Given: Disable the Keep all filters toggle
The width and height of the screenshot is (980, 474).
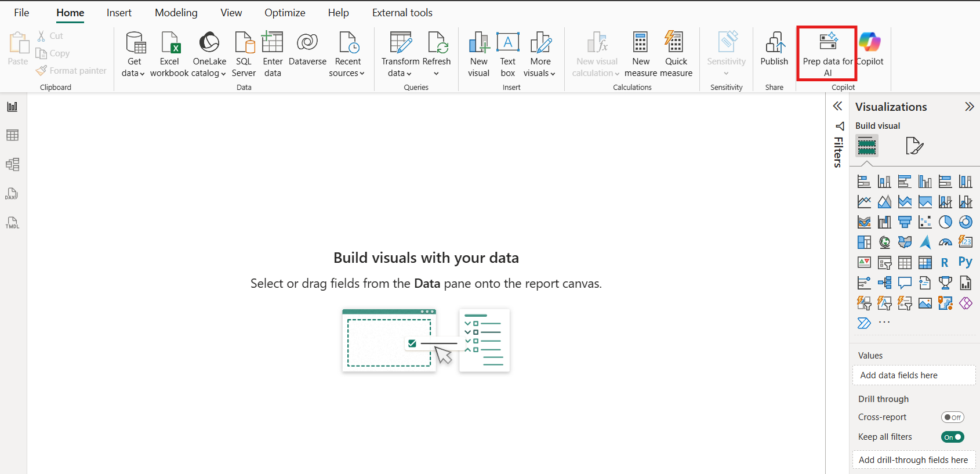Looking at the screenshot, I should coord(952,437).
